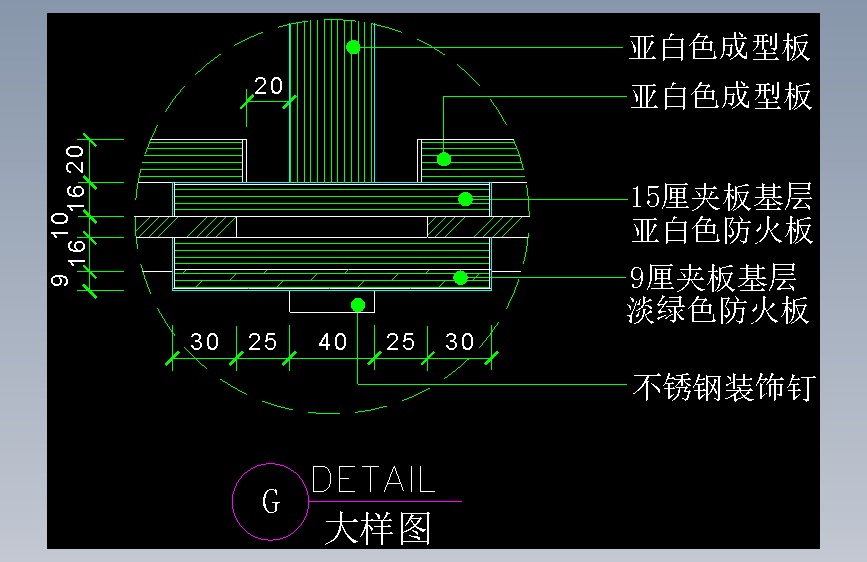Click the rightmost 30 bottom dimension value
The image size is (867, 562).
(459, 342)
